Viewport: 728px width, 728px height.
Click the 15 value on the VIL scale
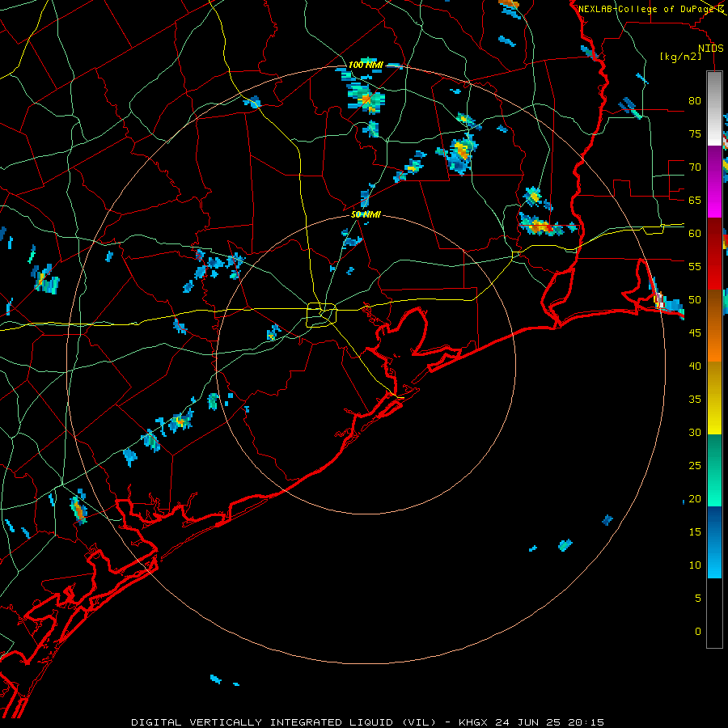tap(695, 532)
